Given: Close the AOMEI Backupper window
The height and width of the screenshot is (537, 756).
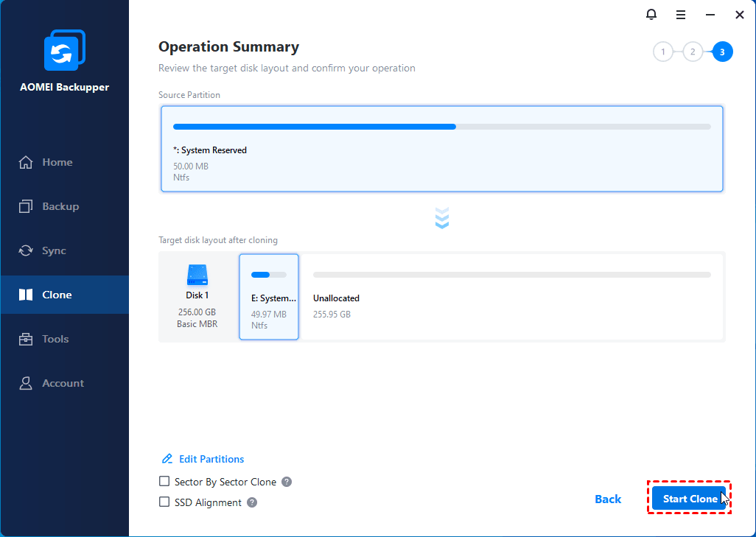Looking at the screenshot, I should [x=740, y=15].
